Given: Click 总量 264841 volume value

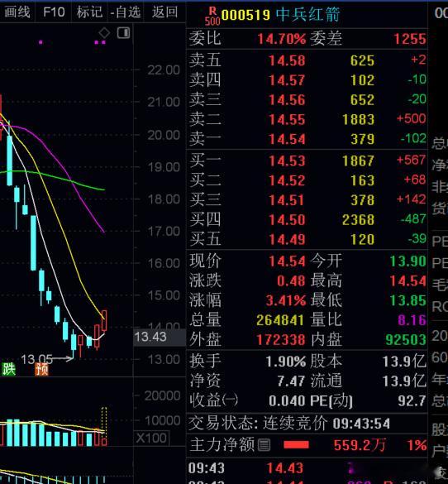Looking at the screenshot, I should click(280, 320).
